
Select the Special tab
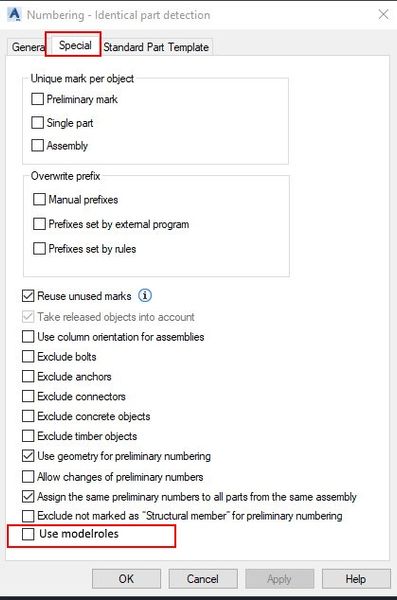75,45
